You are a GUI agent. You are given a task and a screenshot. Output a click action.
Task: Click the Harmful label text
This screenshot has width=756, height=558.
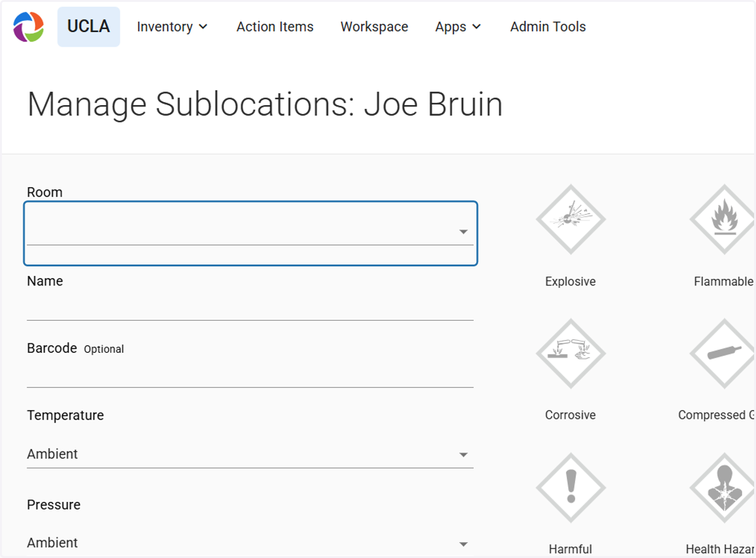571,549
